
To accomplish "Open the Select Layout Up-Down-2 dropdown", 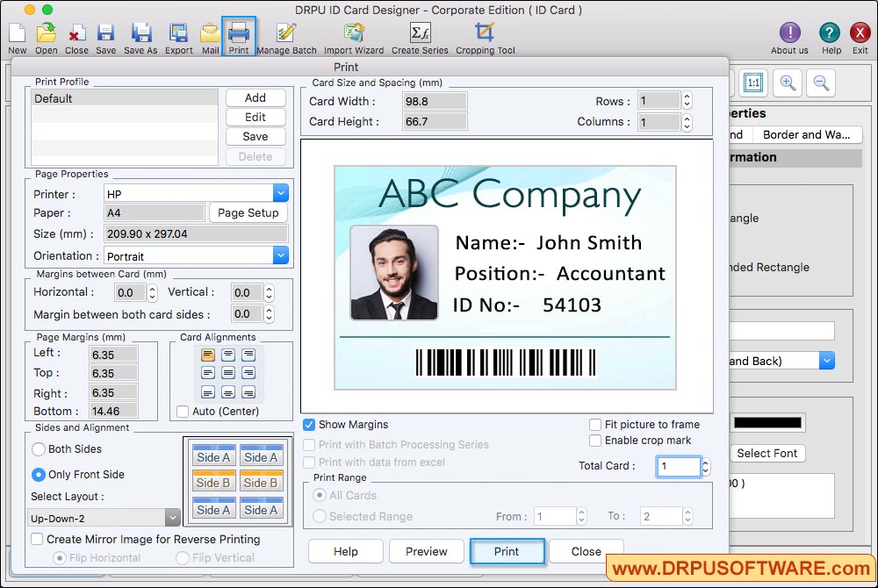I will (x=172, y=518).
